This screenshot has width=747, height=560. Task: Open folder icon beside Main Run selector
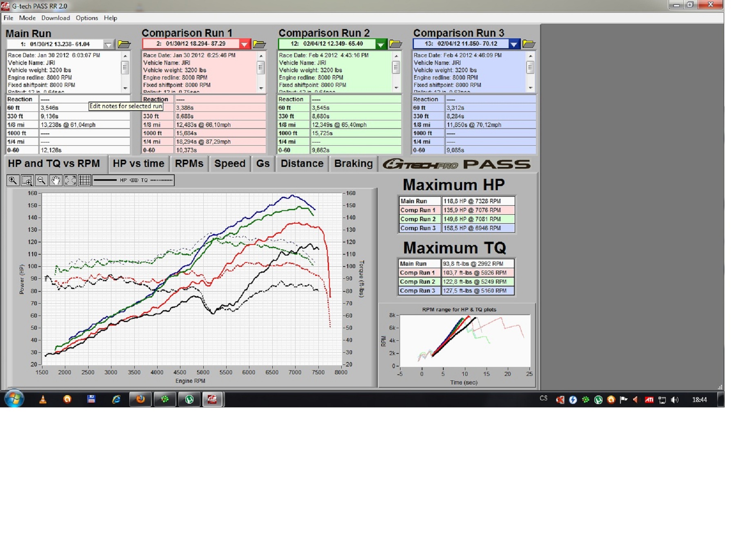124,44
